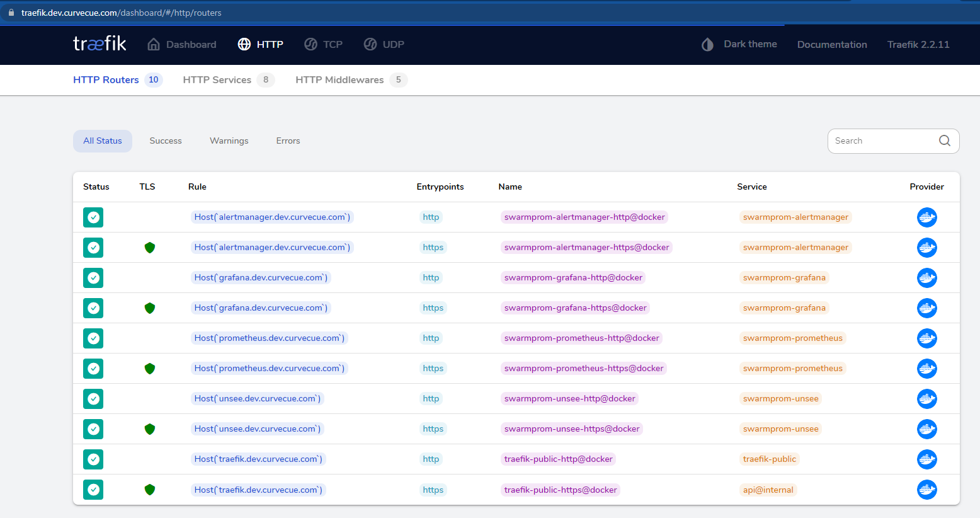Screen dimensions: 980x518
Task: Click https entrypoint tag in swarmprom-unsee-https row
Action: click(433, 429)
